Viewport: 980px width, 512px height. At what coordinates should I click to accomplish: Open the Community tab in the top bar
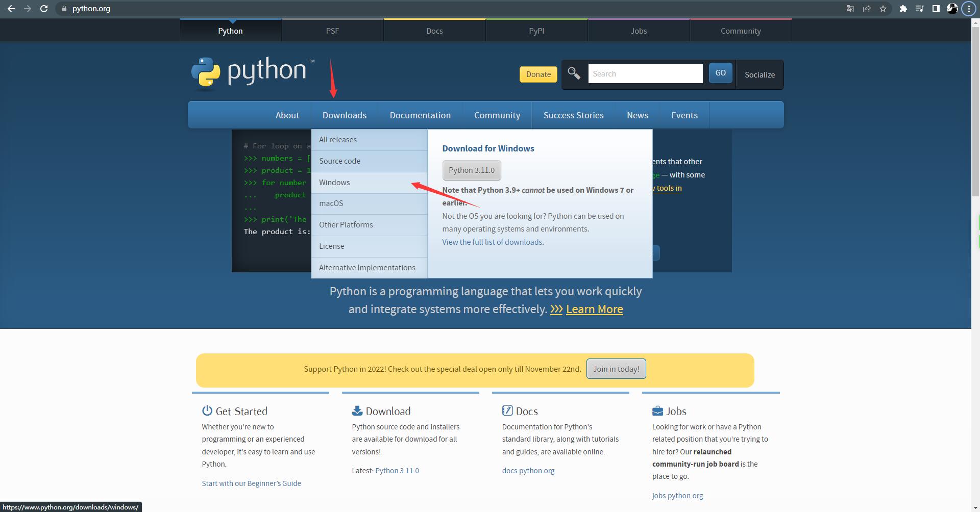tap(741, 31)
